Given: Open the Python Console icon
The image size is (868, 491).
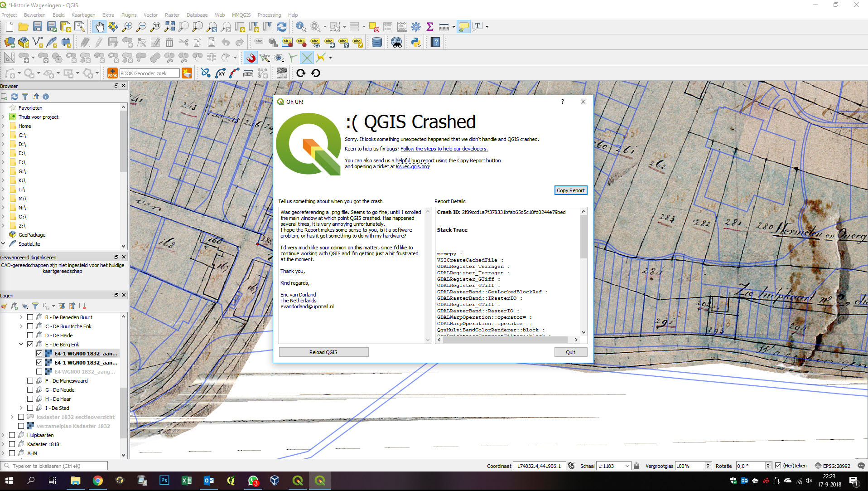Looking at the screenshot, I should (x=416, y=43).
